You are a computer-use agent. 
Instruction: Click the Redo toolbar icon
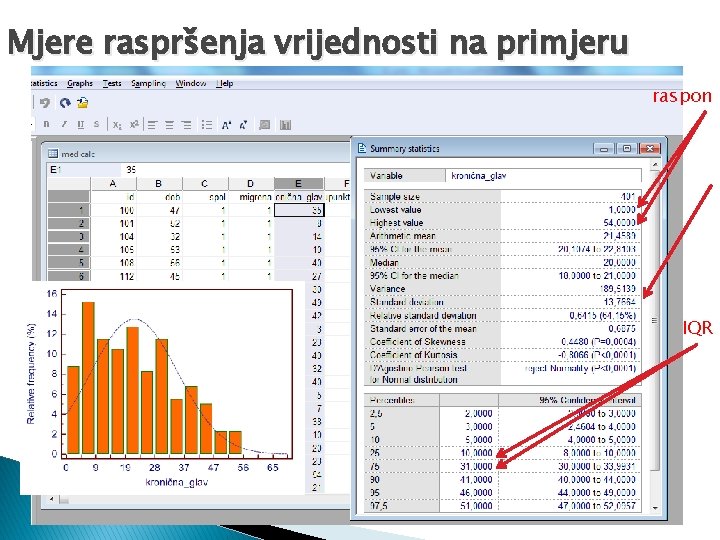[65, 103]
